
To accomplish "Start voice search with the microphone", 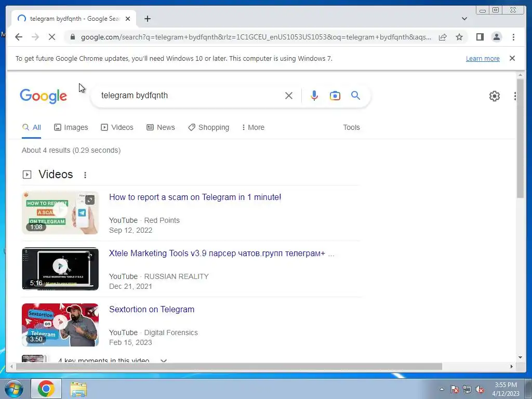I will (314, 96).
